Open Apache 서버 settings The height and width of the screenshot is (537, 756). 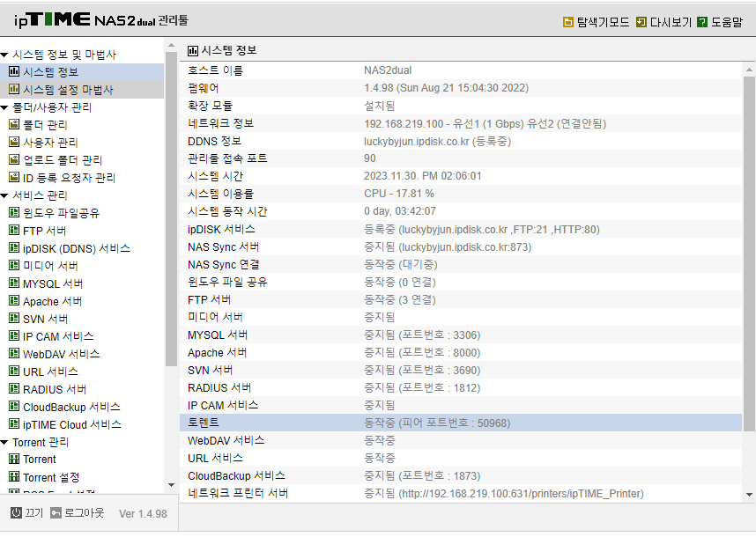click(x=53, y=301)
